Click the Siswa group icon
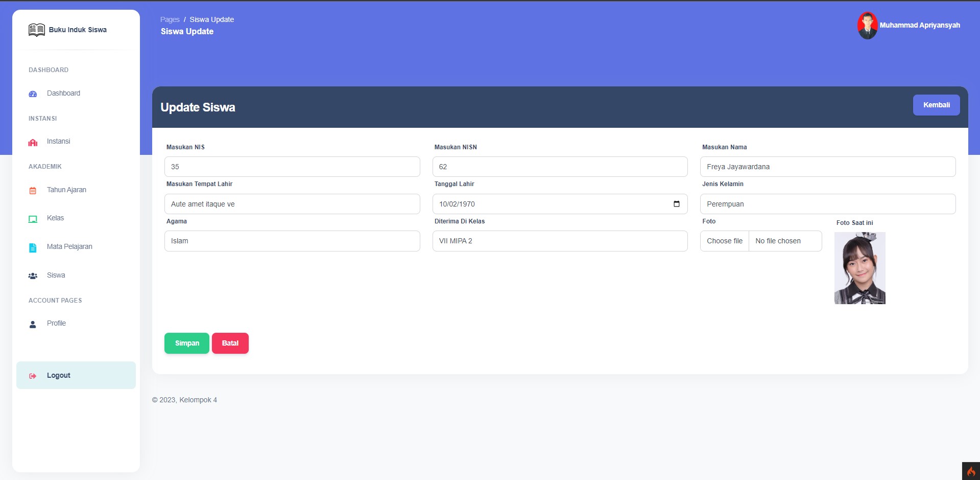The image size is (980, 480). click(33, 276)
